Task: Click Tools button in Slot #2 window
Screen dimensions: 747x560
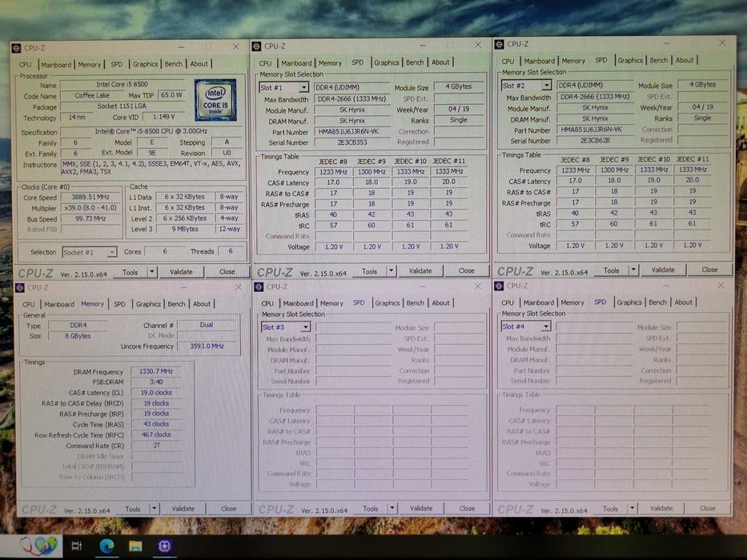Action: 611,270
